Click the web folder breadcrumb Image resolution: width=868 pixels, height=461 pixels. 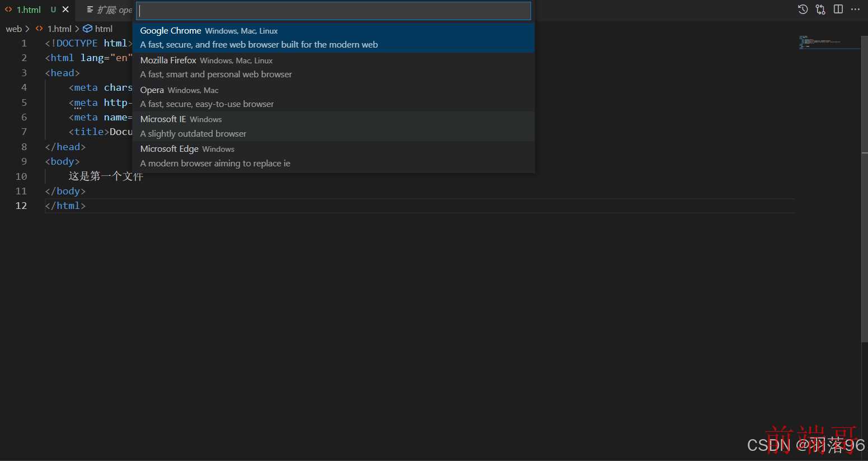pyautogui.click(x=14, y=29)
